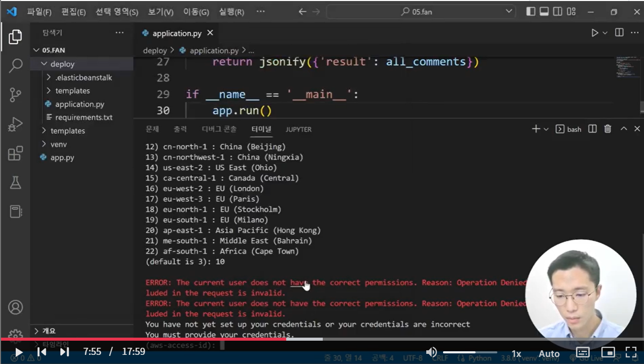
Task: Seek on the red video progress bar
Action: point(322,339)
